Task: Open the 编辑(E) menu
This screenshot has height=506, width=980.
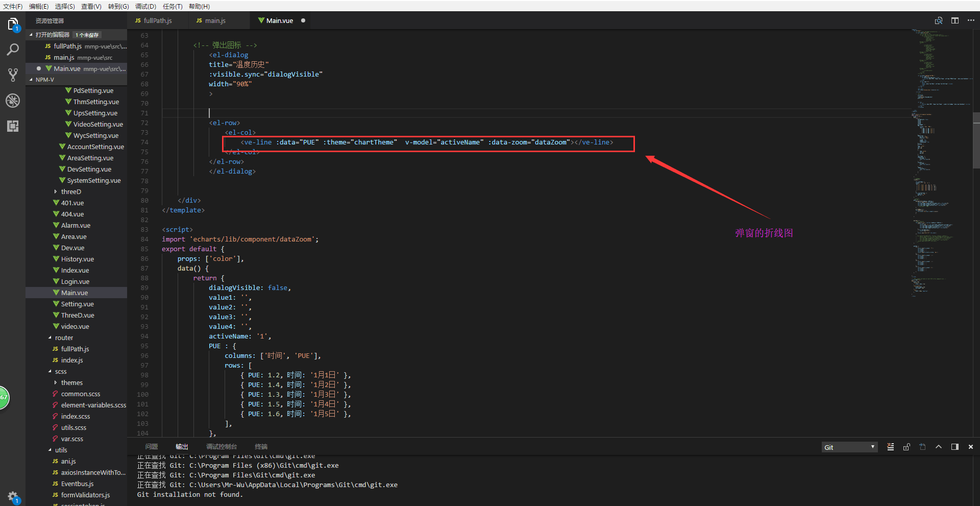Action: point(39,6)
